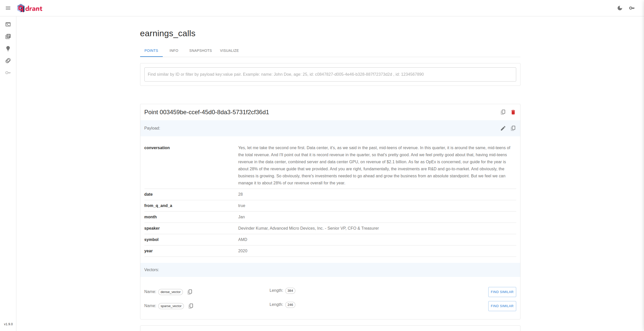This screenshot has height=331, width=644.
Task: Open the Collections sidebar icon
Action: 8,36
